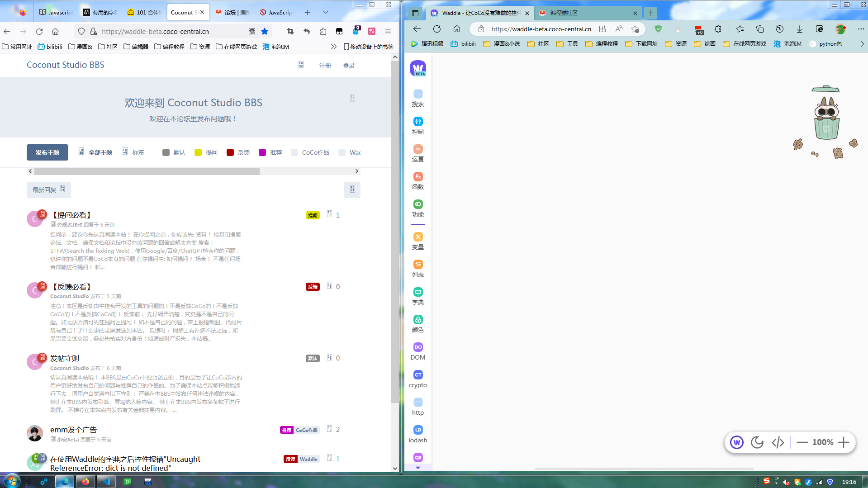The width and height of the screenshot is (868, 488).
Task: Zoom in the Waddle workspace with plus
Action: 844,442
